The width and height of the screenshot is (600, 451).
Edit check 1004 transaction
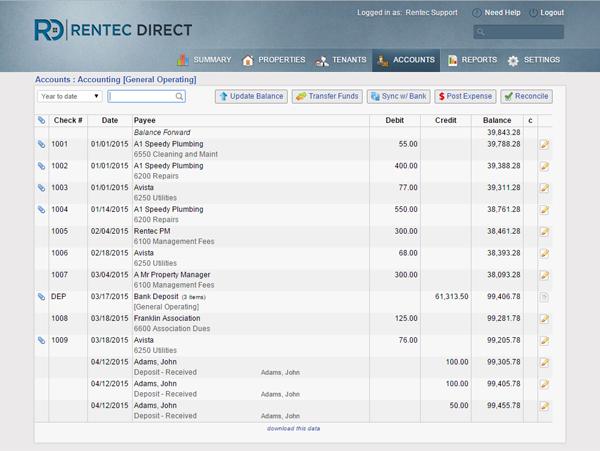point(545,210)
